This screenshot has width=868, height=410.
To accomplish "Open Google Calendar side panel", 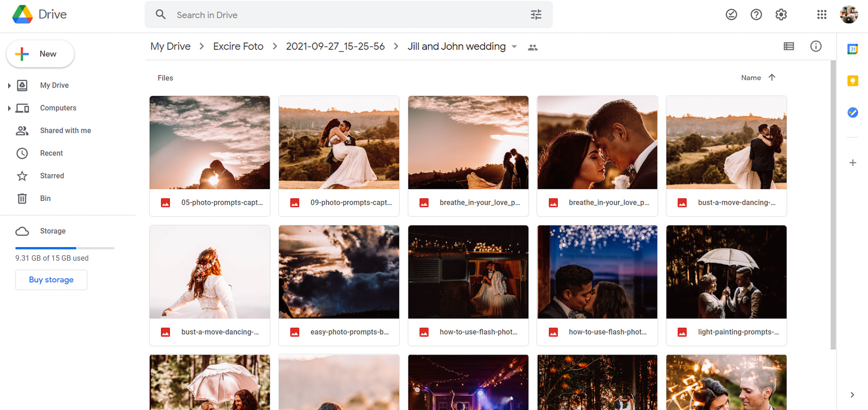I will tap(853, 49).
